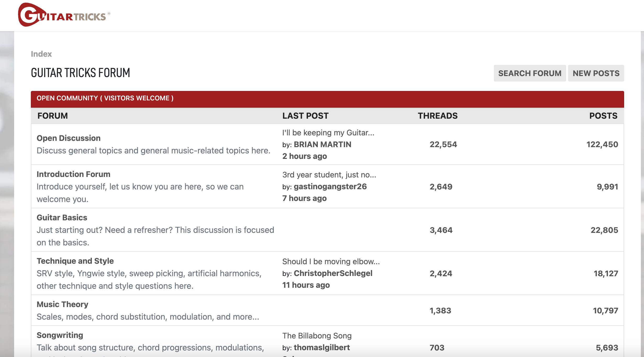The image size is (644, 357).
Task: Click the GUITAR TRICKS FORUM heading
Action: pyautogui.click(x=81, y=73)
